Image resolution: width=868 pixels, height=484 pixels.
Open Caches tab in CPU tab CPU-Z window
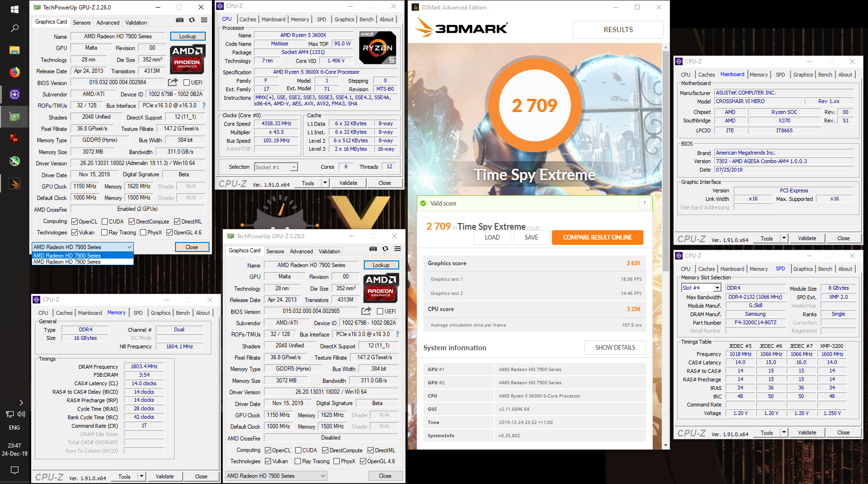tap(247, 19)
